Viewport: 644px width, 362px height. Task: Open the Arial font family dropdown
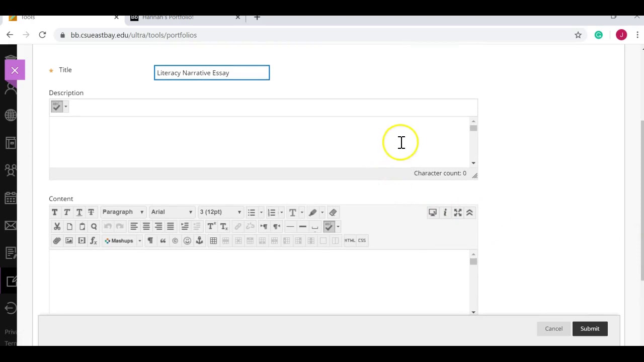172,212
